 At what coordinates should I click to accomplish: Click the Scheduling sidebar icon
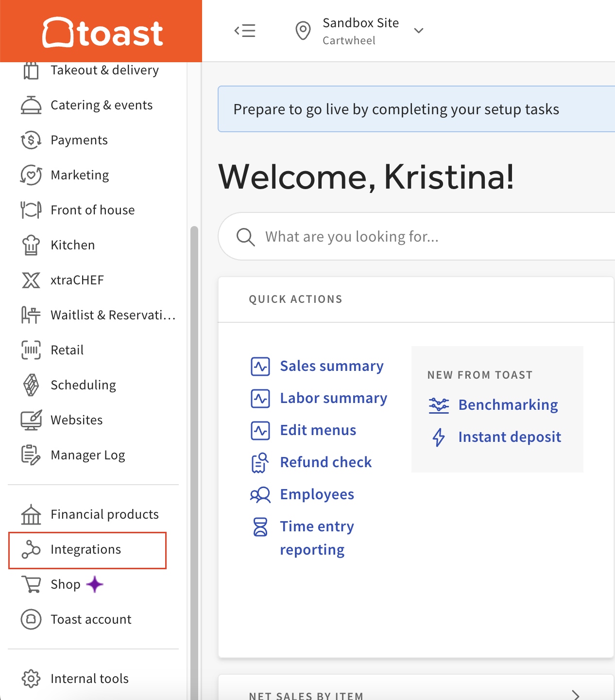(31, 385)
